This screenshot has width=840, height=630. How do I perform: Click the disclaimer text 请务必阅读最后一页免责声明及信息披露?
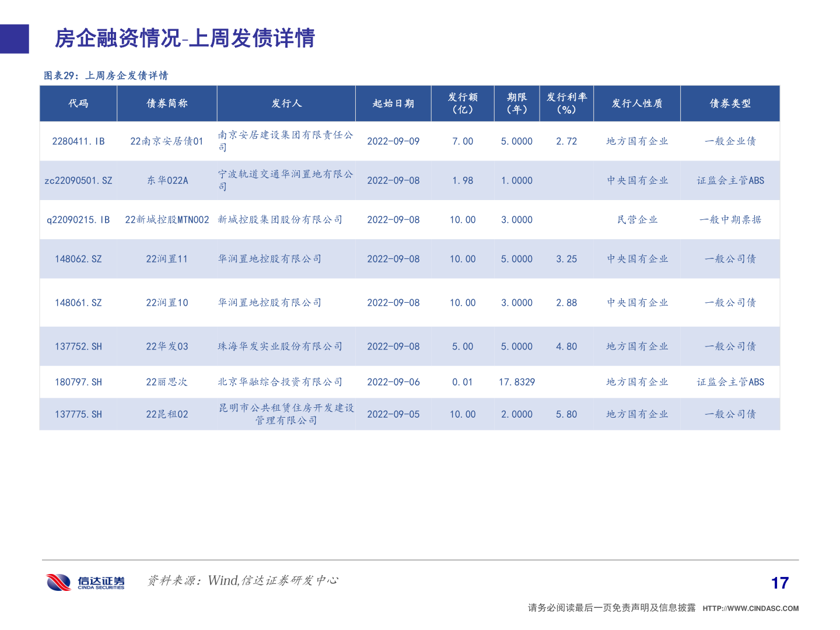coord(610,607)
